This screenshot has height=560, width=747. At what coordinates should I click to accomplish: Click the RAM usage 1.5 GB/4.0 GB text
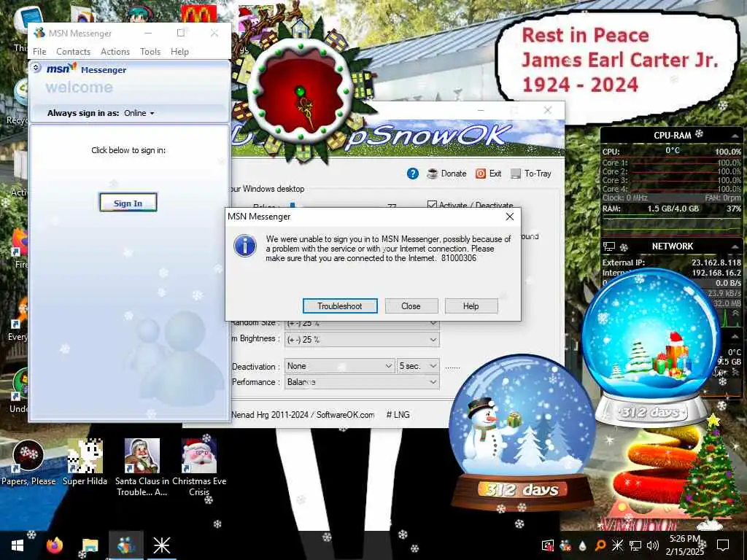673,209
